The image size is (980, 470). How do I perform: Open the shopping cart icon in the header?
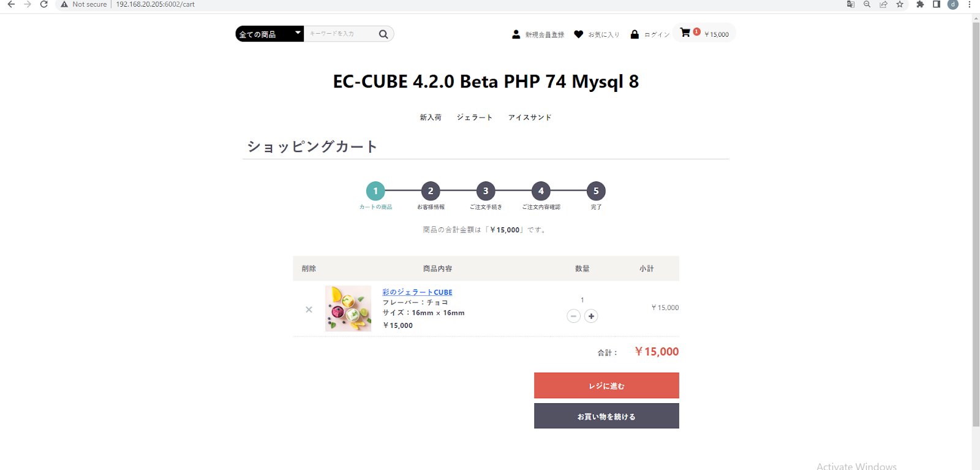click(685, 32)
